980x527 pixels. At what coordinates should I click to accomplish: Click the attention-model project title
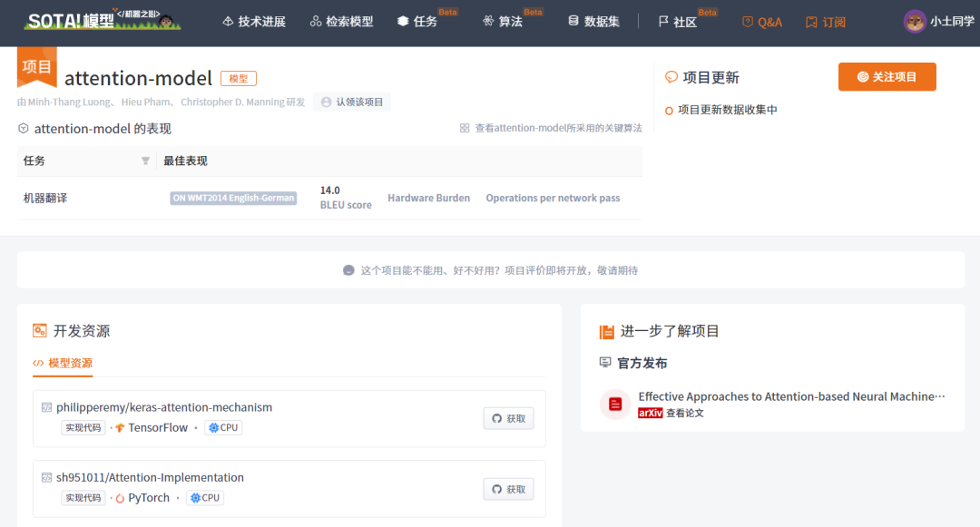point(138,78)
